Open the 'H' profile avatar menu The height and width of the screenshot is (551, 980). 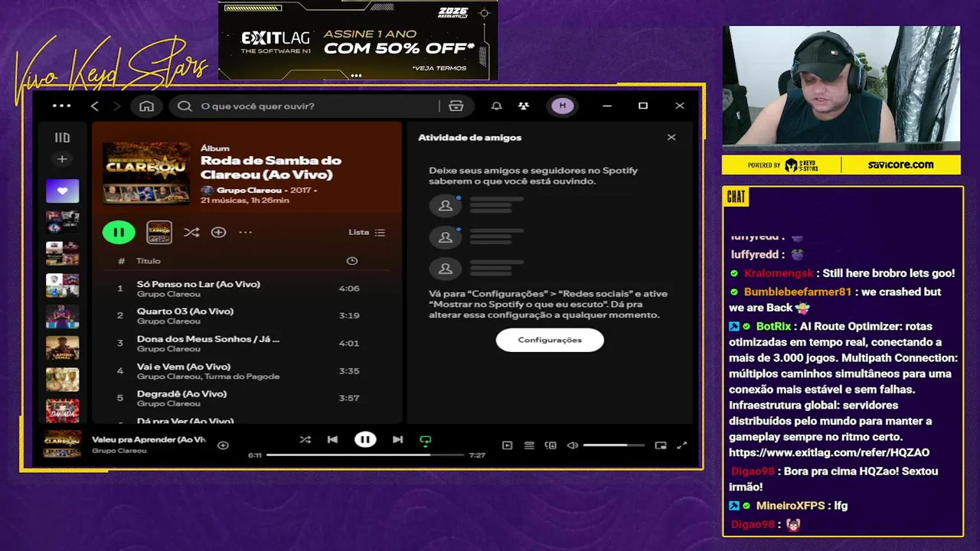563,106
